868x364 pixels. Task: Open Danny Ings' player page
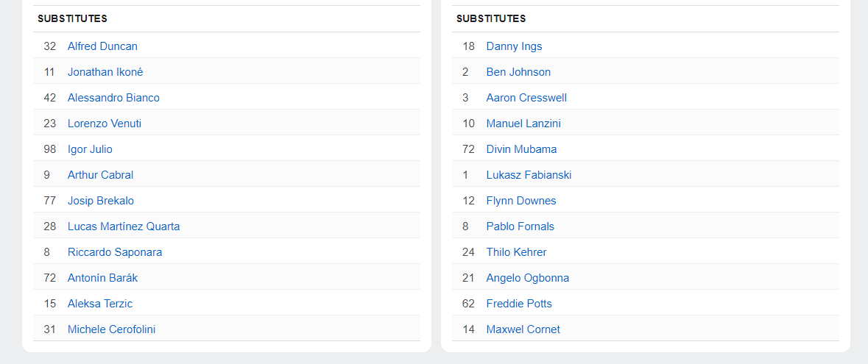coord(514,46)
